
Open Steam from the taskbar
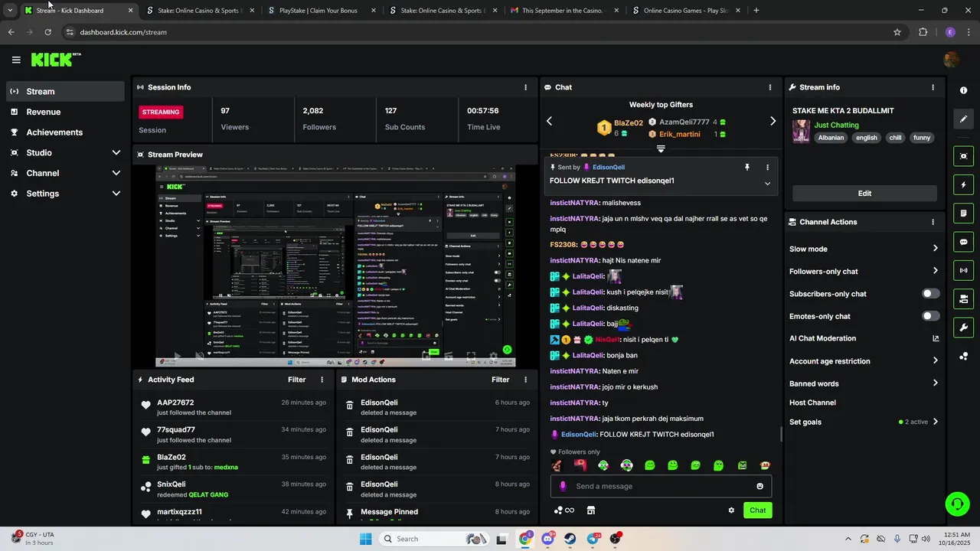point(570,539)
